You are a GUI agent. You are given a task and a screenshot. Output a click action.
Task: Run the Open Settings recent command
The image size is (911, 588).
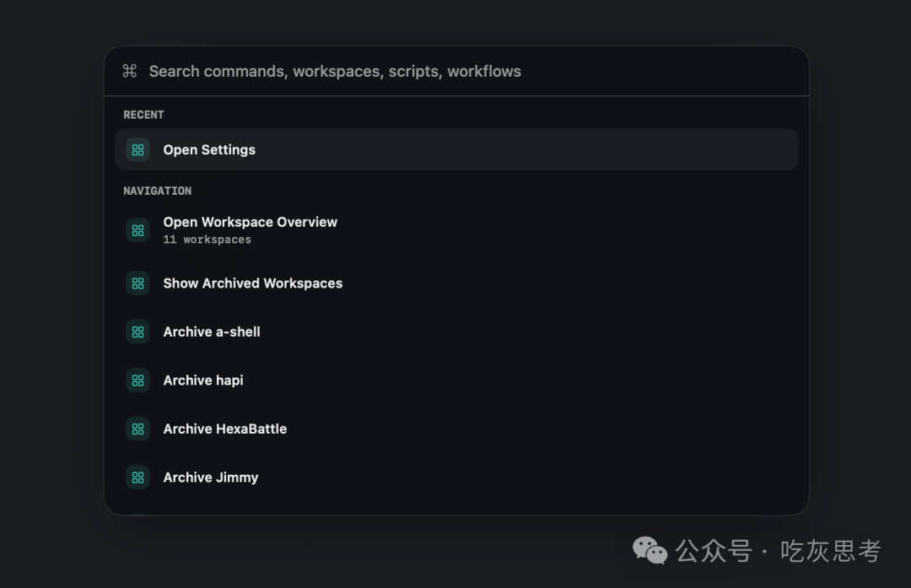pos(209,150)
